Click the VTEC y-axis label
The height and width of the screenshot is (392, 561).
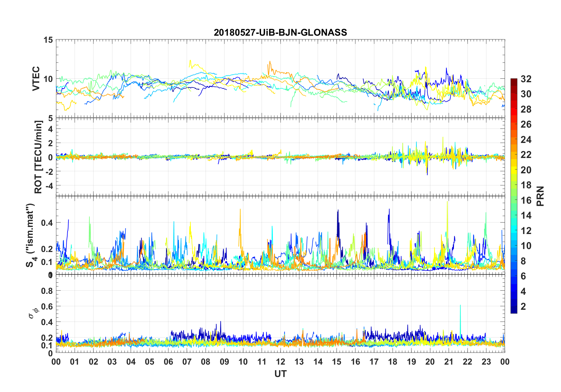pyautogui.click(x=36, y=78)
